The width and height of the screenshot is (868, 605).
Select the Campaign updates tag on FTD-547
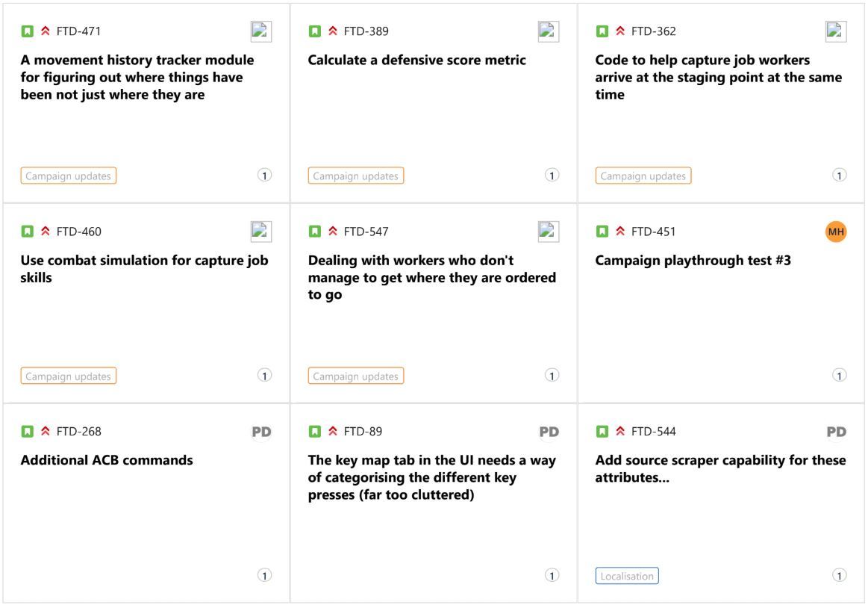click(x=355, y=376)
